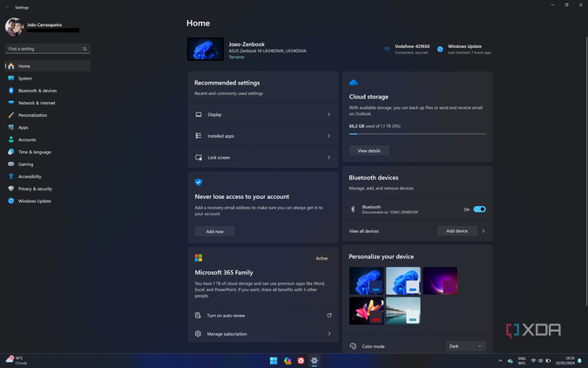Click the ENG INTL language indicator
This screenshot has height=368, width=588.
point(522,361)
